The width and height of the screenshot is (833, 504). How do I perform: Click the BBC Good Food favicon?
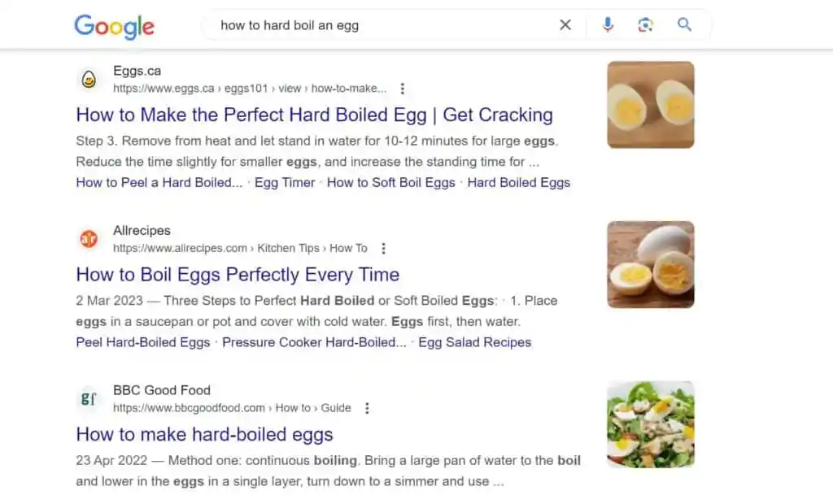tap(89, 399)
